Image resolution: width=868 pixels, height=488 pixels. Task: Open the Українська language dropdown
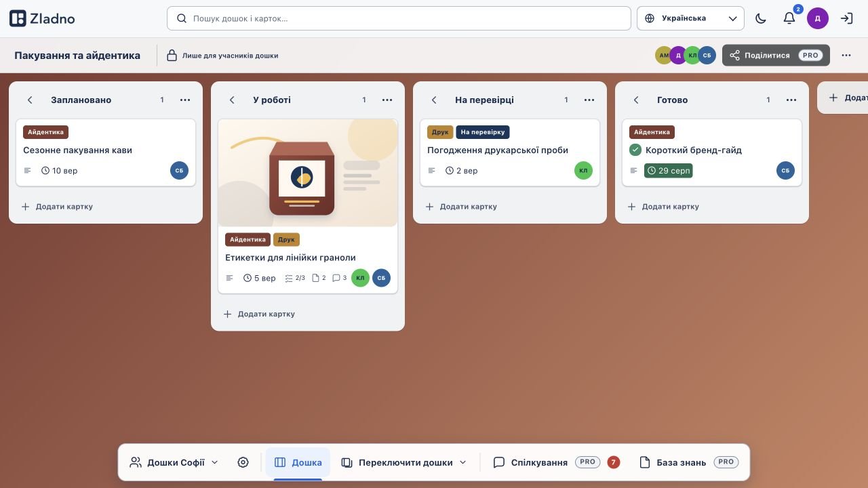tap(690, 18)
